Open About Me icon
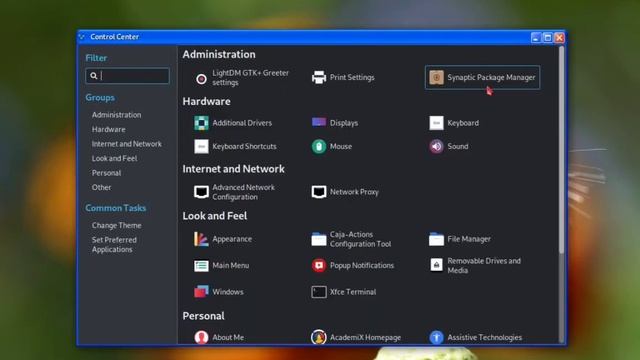This screenshot has height=360, width=640. click(x=201, y=337)
